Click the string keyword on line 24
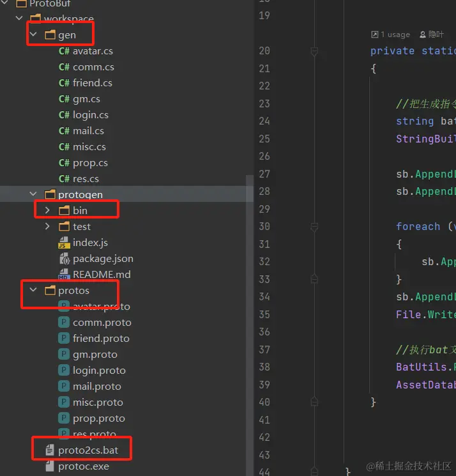Screen dimensions: 456x476 [415, 121]
